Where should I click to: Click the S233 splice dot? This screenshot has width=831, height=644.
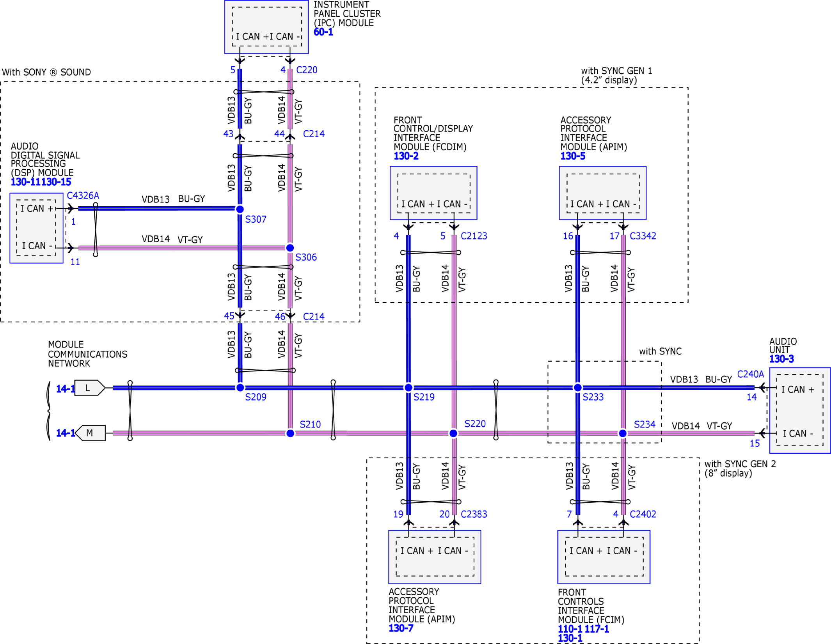[577, 387]
